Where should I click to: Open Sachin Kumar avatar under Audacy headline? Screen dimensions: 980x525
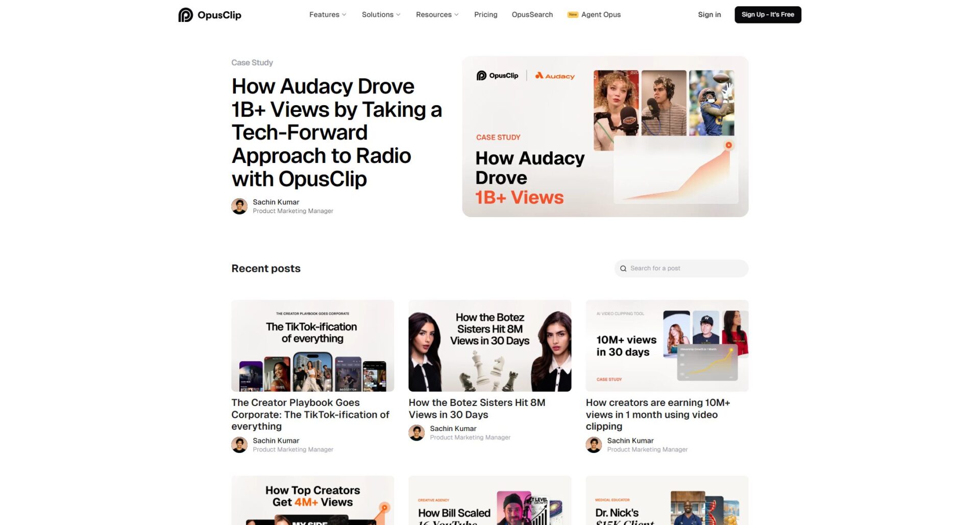(x=239, y=206)
